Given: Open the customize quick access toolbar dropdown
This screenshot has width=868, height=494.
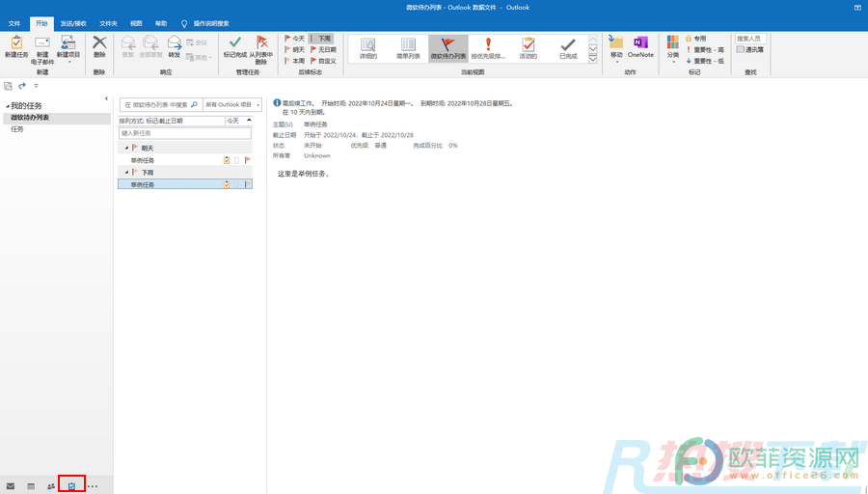Looking at the screenshot, I should point(36,86).
